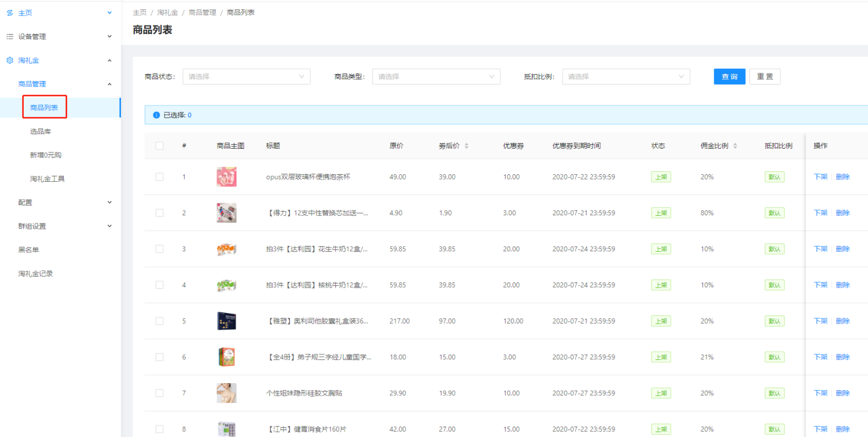Click 删除 for 弟子规三字经 row
The width and height of the screenshot is (868, 437).
tap(843, 357)
